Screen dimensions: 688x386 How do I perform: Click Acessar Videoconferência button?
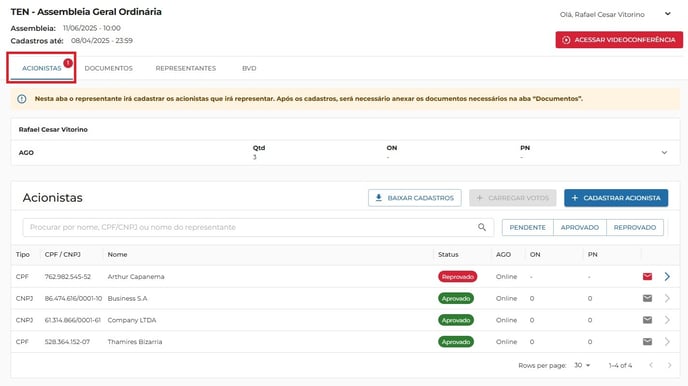619,40
